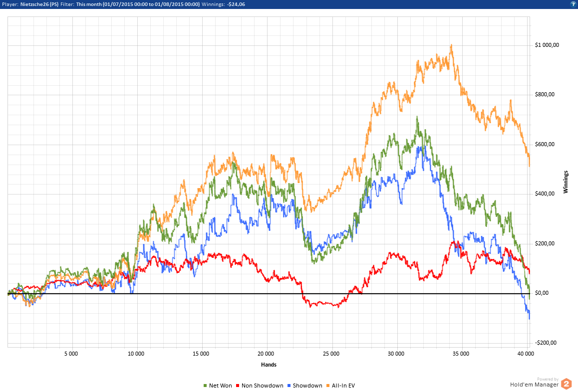This screenshot has height=392, width=578.
Task: Select the Net Won legend label
Action: pos(221,386)
